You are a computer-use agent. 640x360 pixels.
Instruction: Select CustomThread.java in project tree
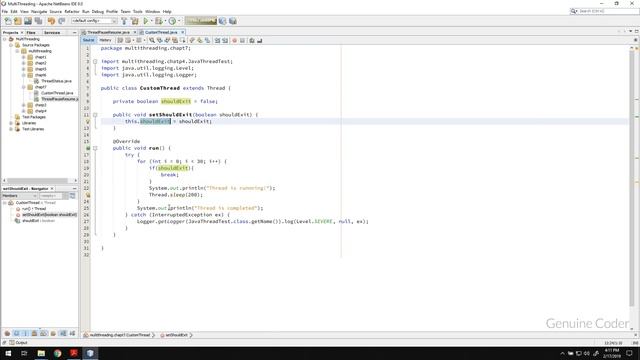pyautogui.click(x=57, y=93)
